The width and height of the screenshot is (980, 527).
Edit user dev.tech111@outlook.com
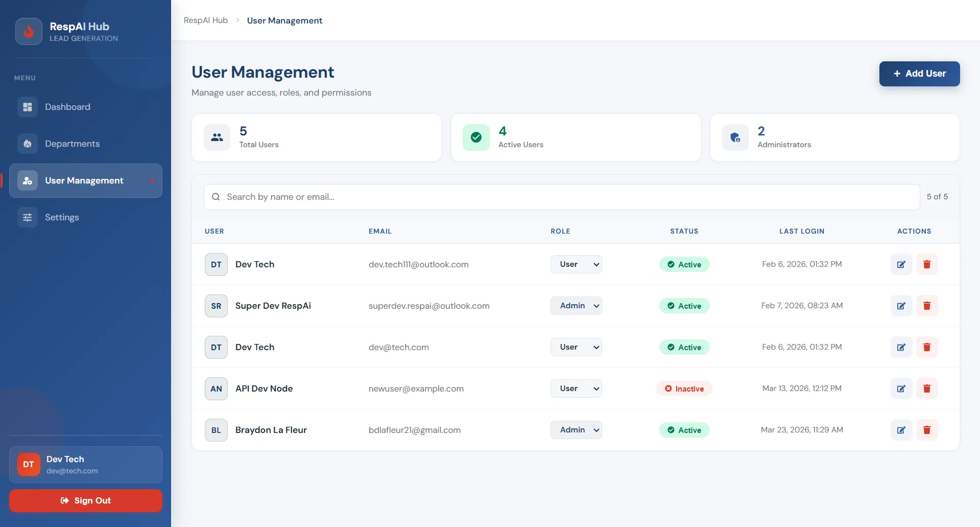click(x=901, y=264)
